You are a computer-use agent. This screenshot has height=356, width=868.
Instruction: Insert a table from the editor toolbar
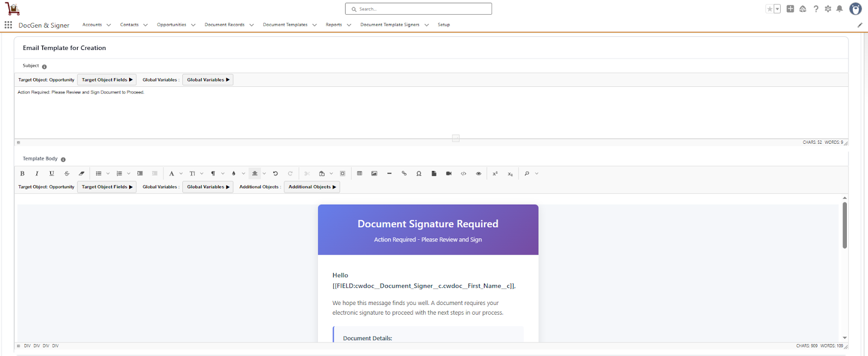(359, 174)
